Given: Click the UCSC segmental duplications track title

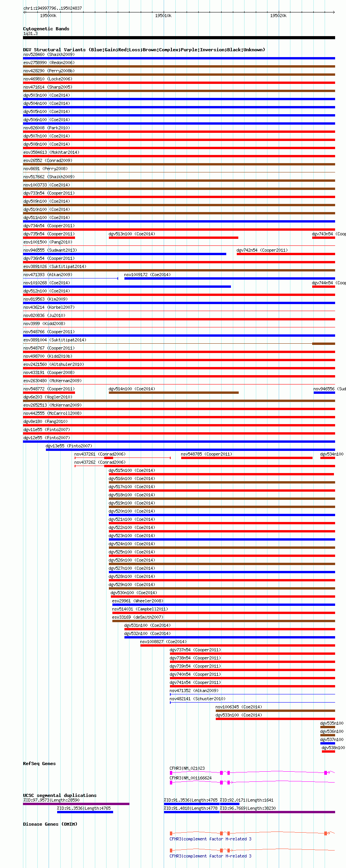Looking at the screenshot, I should 60,795.
